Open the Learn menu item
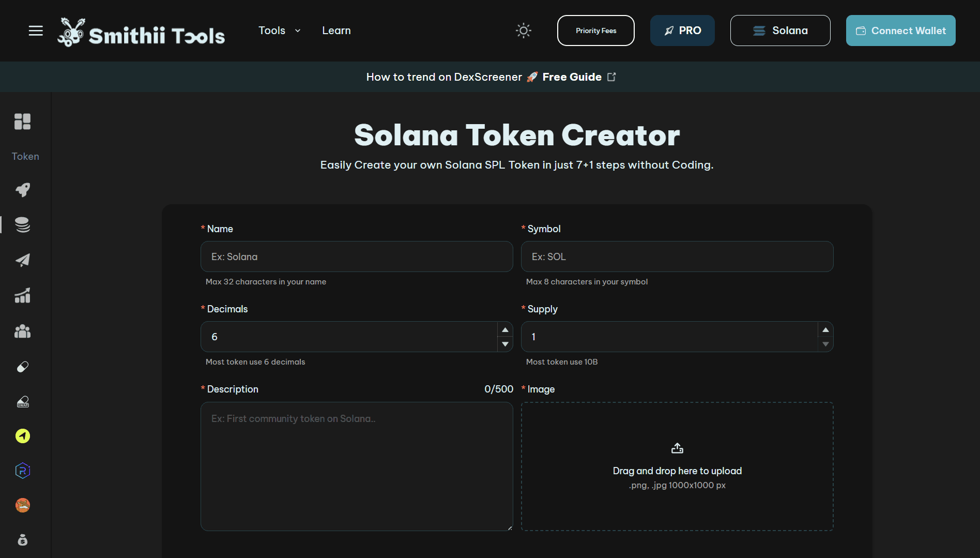Viewport: 980px width, 558px height. (x=336, y=31)
